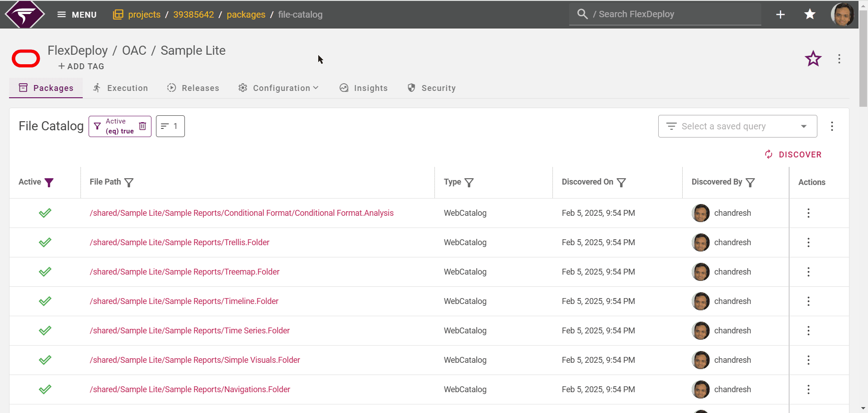
Task: Open actions menu for Timeline.Folder row
Action: 808,301
